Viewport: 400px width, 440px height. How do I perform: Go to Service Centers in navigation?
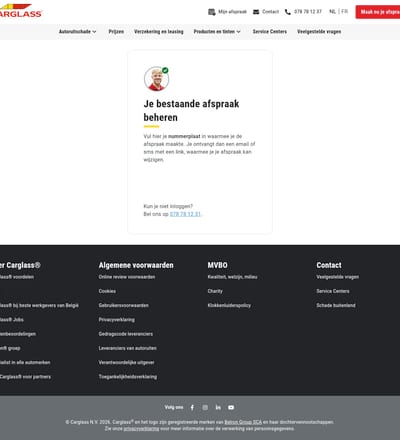(270, 32)
